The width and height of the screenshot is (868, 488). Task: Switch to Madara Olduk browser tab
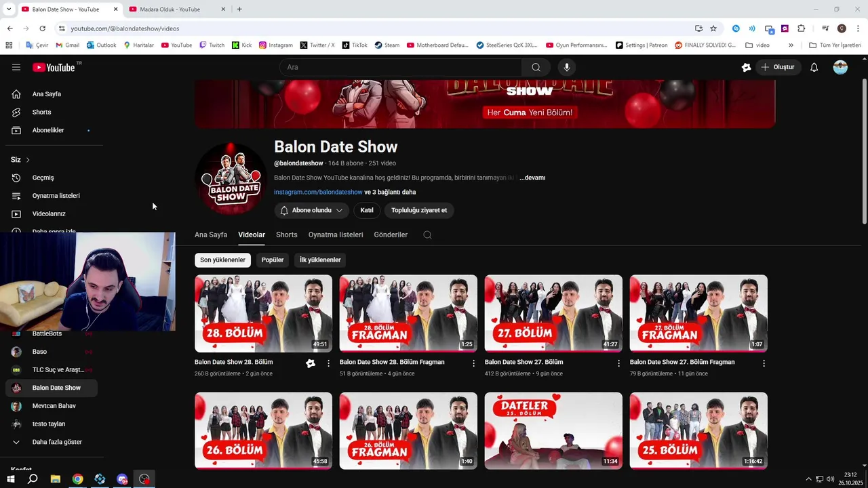coord(178,9)
